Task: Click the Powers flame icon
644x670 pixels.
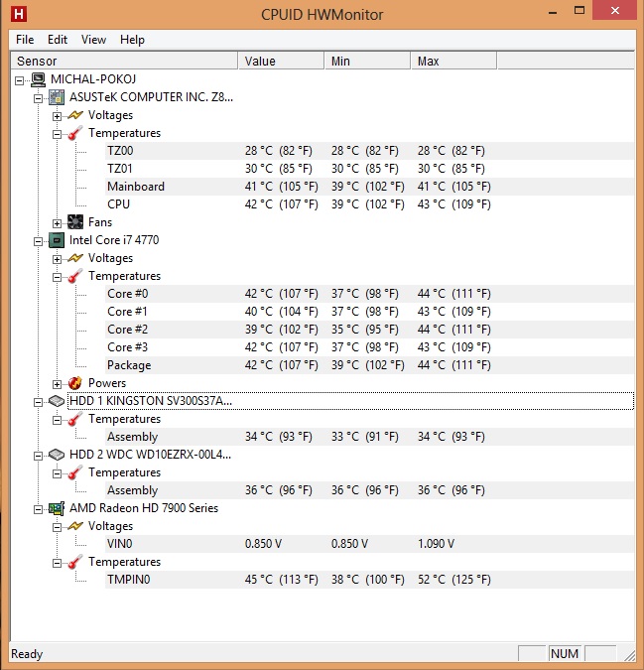Action: pyautogui.click(x=75, y=383)
